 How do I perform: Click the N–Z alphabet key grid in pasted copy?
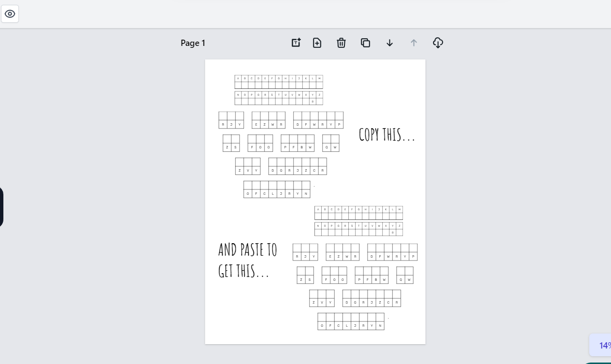[x=358, y=229]
